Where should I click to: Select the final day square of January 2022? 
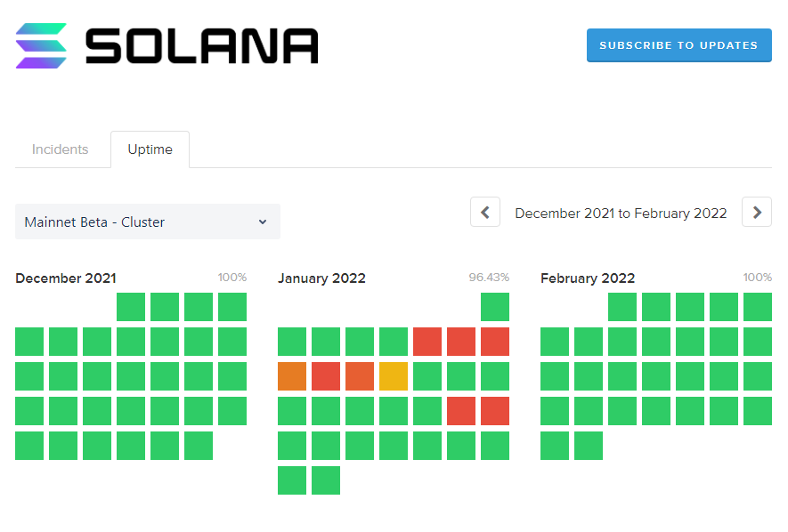pyautogui.click(x=326, y=480)
